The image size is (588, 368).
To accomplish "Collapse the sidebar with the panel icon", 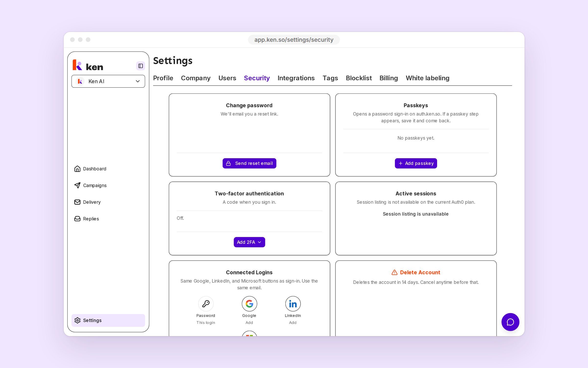I will coord(141,66).
